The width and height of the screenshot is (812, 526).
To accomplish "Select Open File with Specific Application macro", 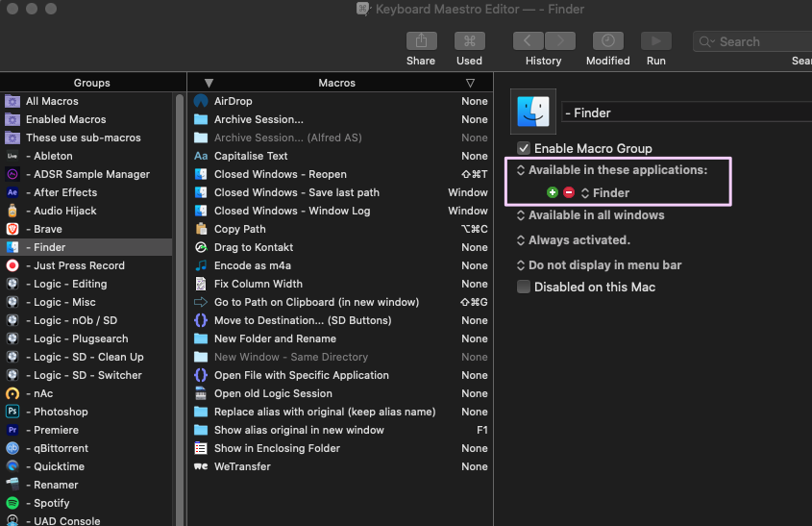I will [x=340, y=375].
